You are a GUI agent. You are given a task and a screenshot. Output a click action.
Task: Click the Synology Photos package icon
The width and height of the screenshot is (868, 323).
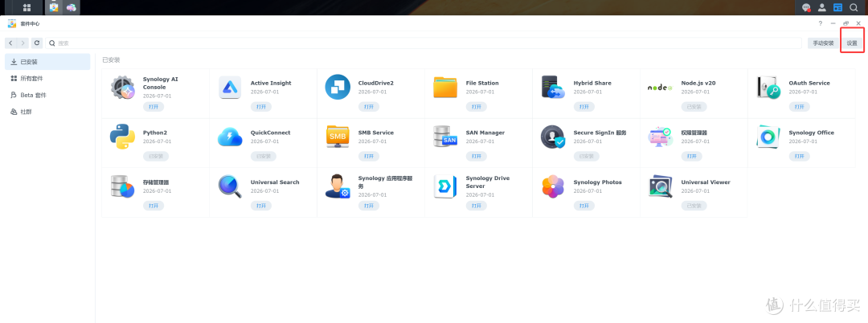click(552, 186)
